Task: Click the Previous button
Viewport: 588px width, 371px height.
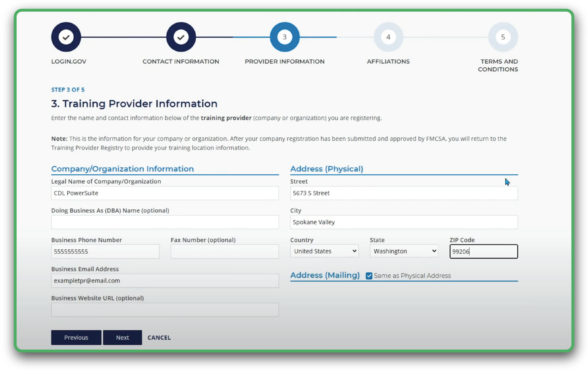Action: coord(76,337)
